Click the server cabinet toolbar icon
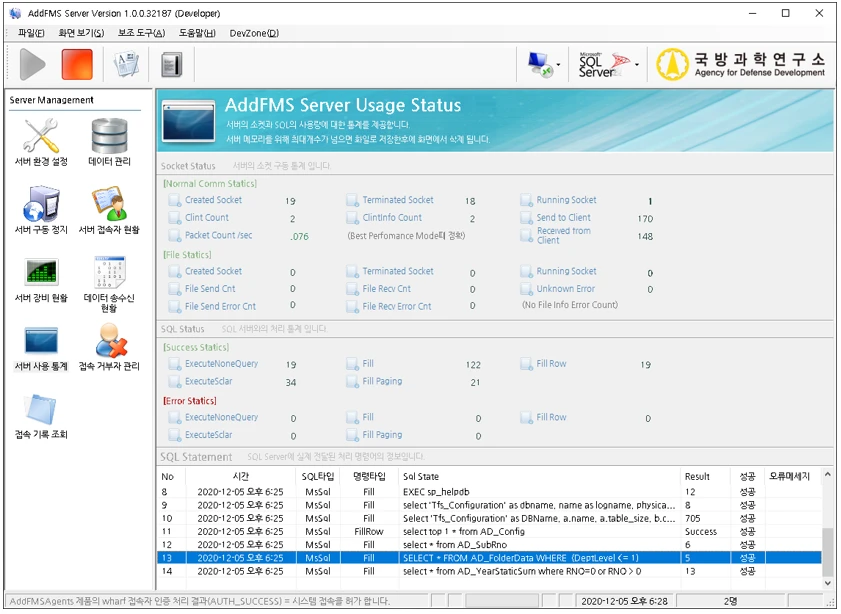This screenshot has height=614, width=841. coord(172,64)
